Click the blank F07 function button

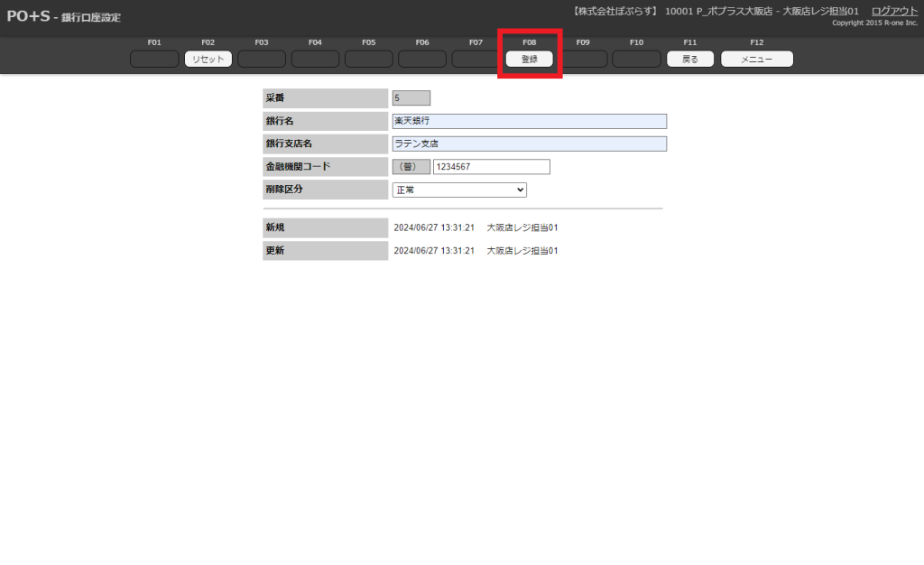point(476,59)
